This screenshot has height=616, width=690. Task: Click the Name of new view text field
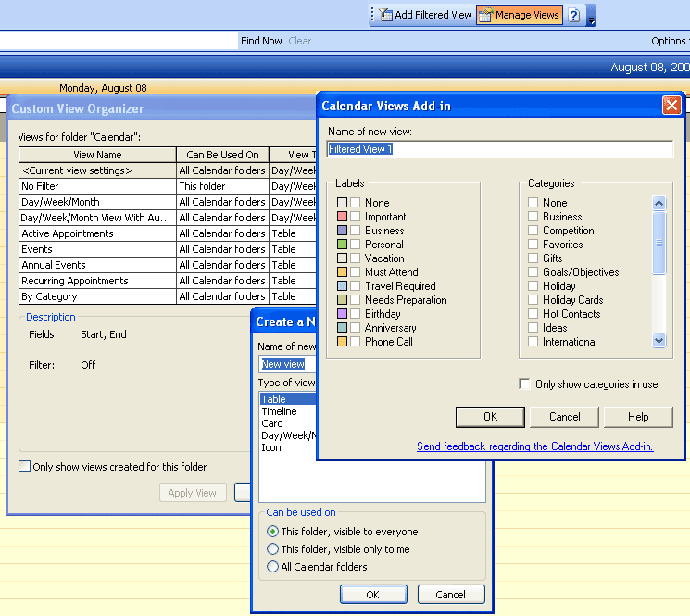[500, 149]
